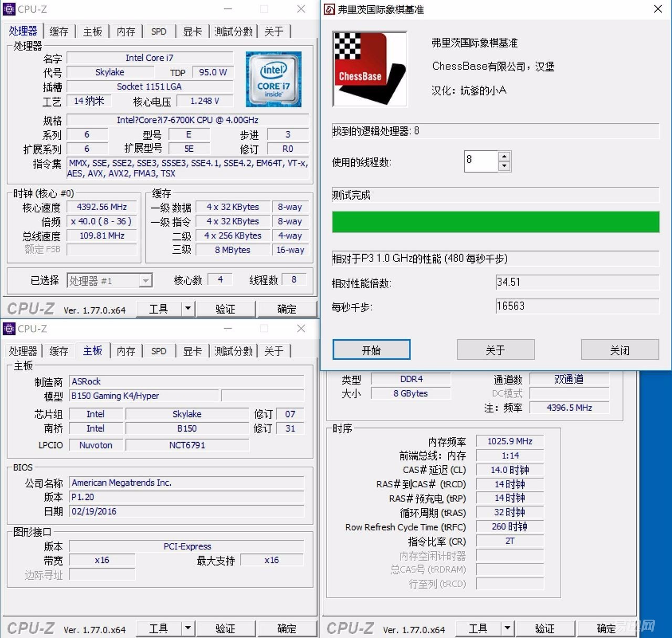Click the socket value "Socket 1151 LGA"
This screenshot has height=638, width=672.
click(150, 87)
